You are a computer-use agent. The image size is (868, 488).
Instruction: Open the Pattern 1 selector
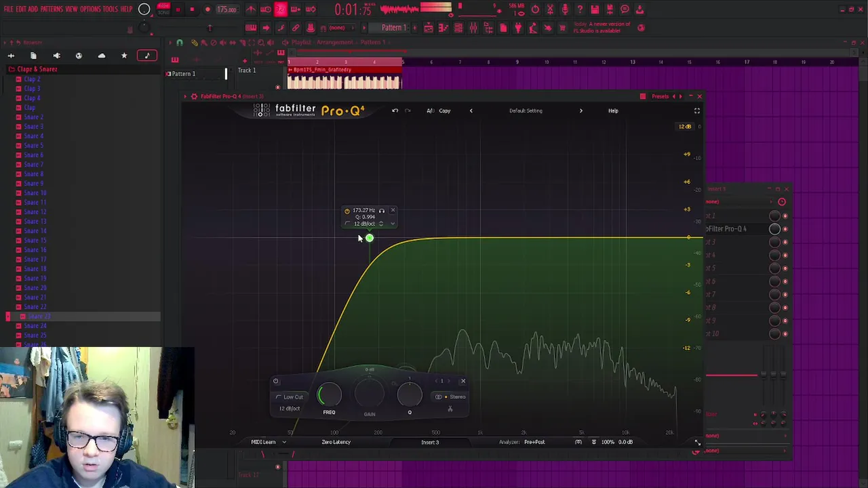393,28
